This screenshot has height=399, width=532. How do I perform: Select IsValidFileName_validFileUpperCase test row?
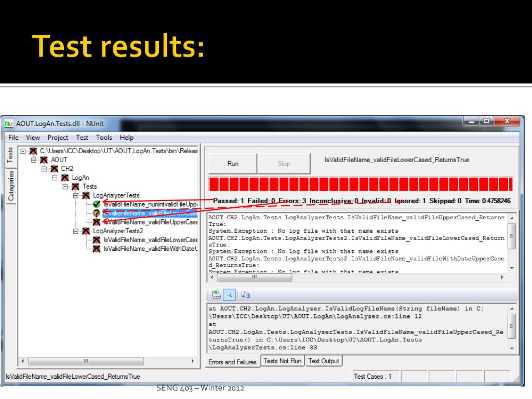pos(150,222)
